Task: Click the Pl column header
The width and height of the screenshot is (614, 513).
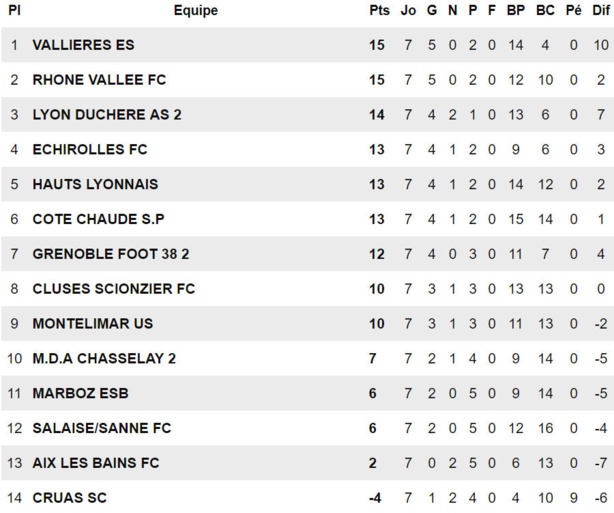Action: [x=14, y=11]
